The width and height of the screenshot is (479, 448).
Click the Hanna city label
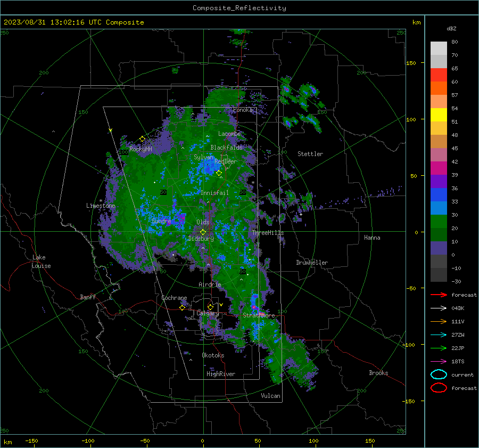point(372,238)
